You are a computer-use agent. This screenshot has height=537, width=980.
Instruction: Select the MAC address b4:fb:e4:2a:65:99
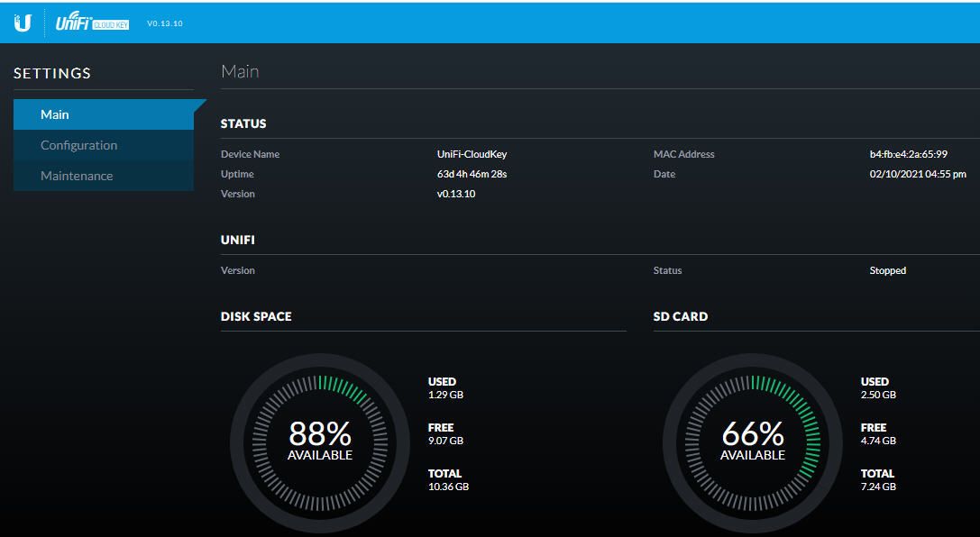point(908,154)
